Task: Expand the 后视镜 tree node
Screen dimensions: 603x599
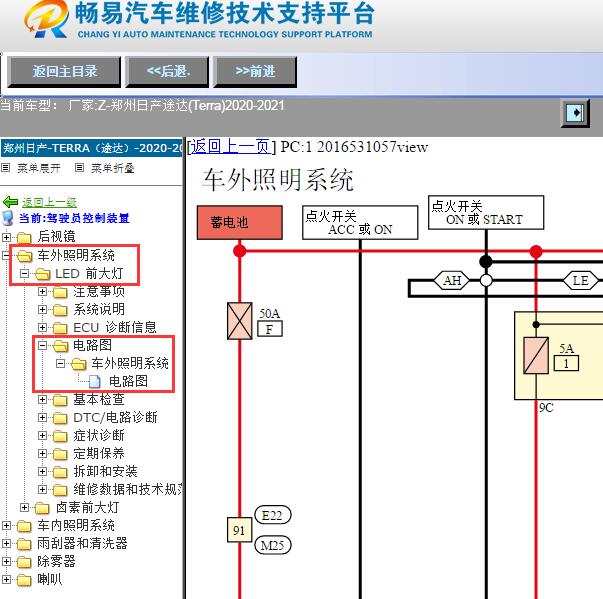Action: pyautogui.click(x=7, y=237)
